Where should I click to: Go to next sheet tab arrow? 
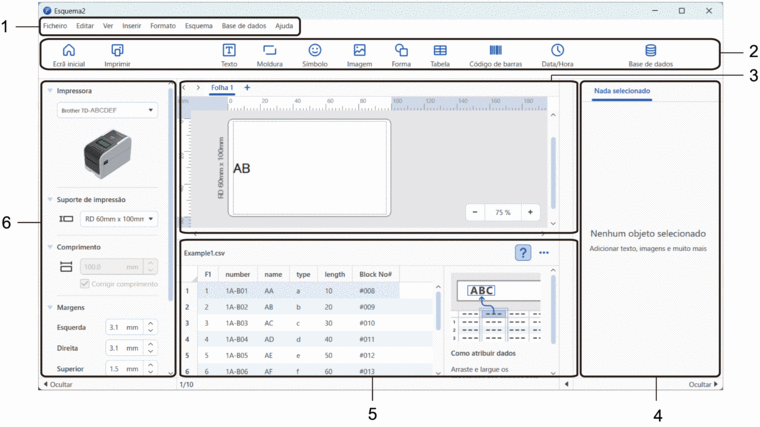click(x=198, y=88)
